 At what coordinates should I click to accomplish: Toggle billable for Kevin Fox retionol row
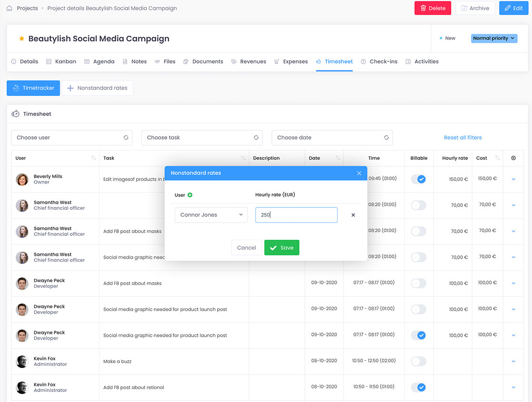click(x=418, y=387)
